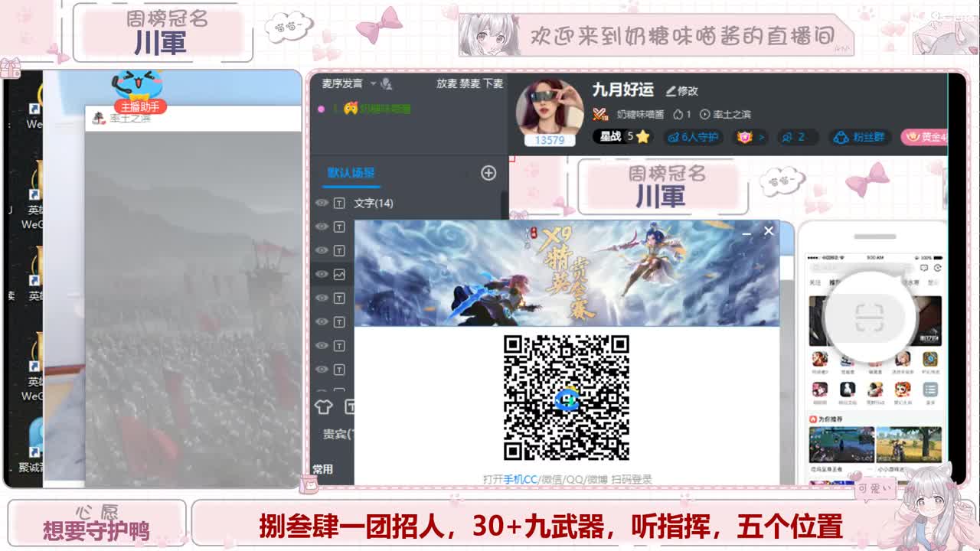
Task: Click the 九月好运 room title
Action: [622, 90]
